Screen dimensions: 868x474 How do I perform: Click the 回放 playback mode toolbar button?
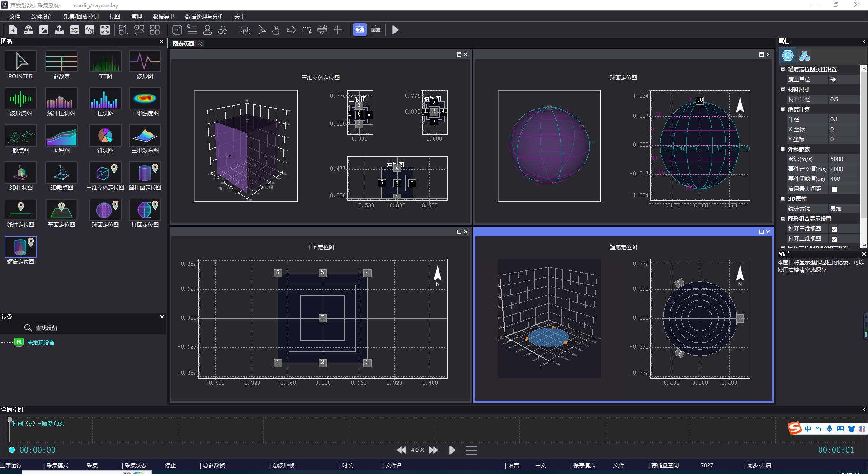point(376,30)
